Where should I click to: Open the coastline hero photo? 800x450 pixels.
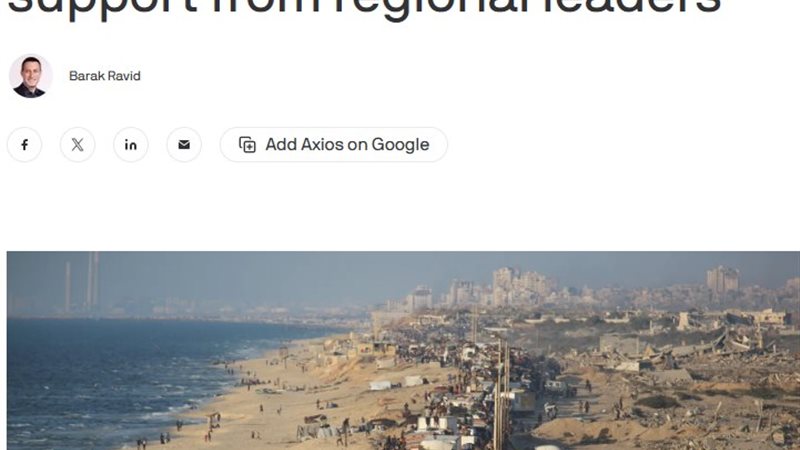[403, 351]
